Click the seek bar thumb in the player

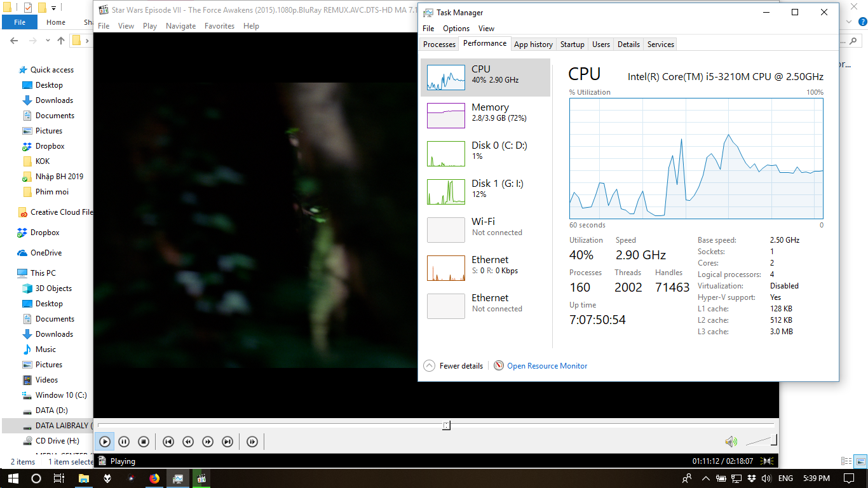click(447, 425)
